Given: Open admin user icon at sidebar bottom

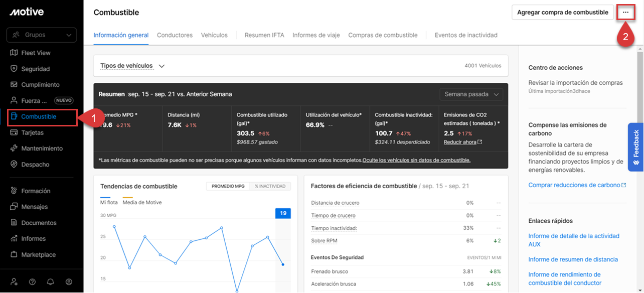Looking at the screenshot, I should [14, 282].
